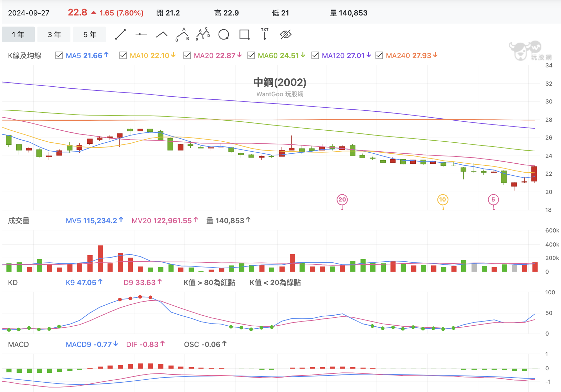Image resolution: width=561 pixels, height=392 pixels.
Task: Click the OSC -0.06 value
Action: coord(205,344)
